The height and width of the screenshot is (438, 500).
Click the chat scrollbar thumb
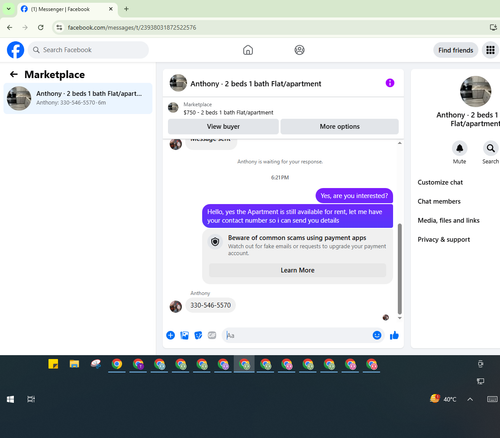[399, 269]
